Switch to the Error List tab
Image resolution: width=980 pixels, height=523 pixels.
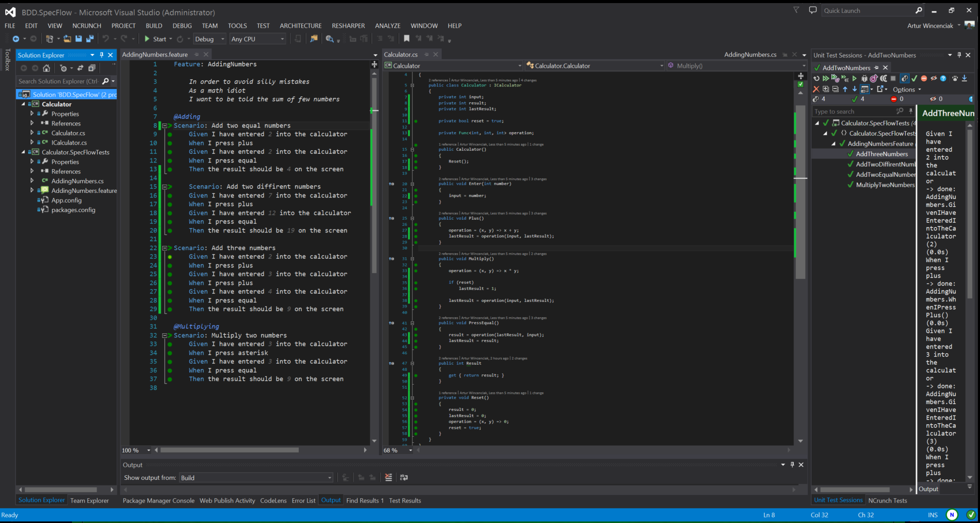[303, 500]
